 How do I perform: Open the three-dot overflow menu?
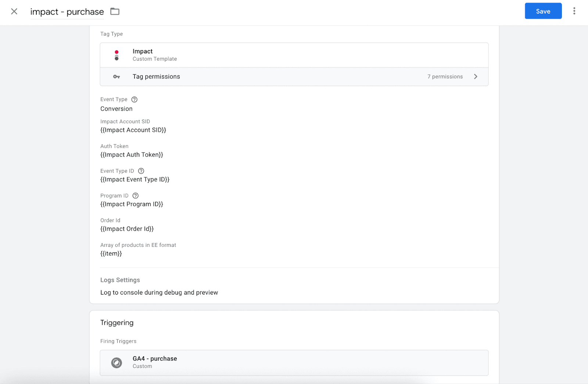574,11
